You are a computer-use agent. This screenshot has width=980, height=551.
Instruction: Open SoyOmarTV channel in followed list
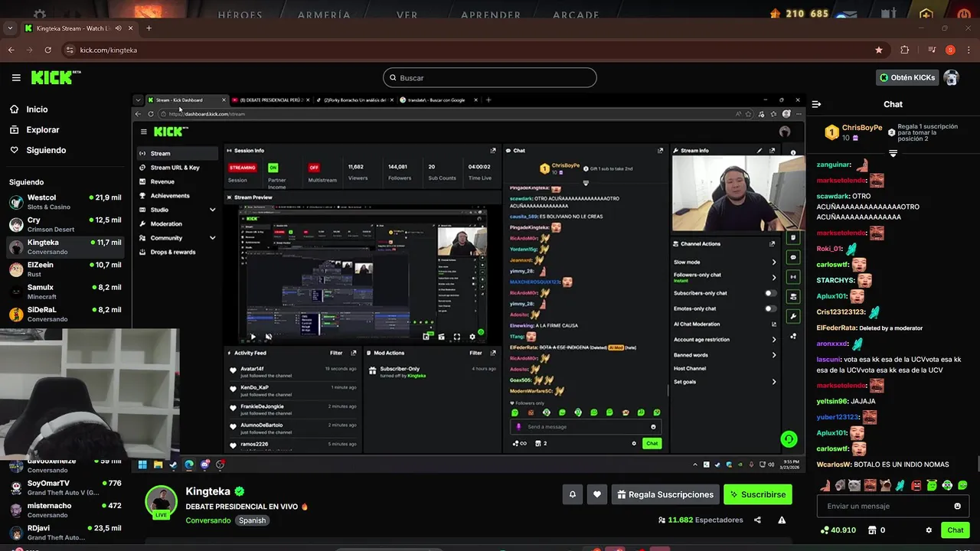point(65,487)
